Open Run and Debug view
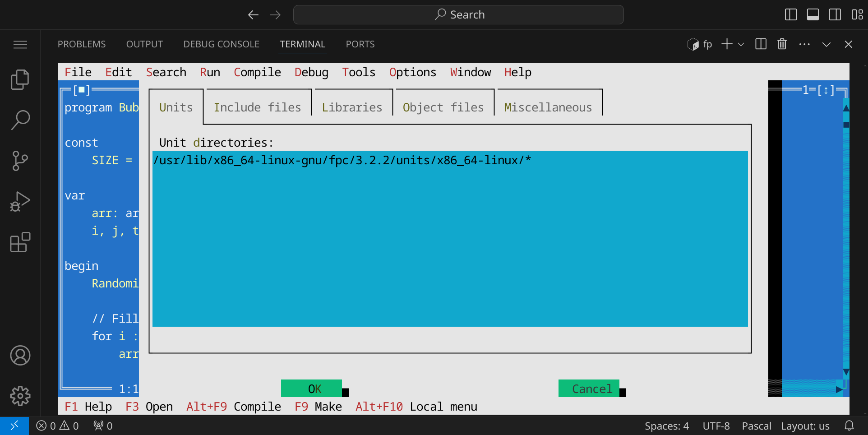The height and width of the screenshot is (435, 868). [20, 202]
